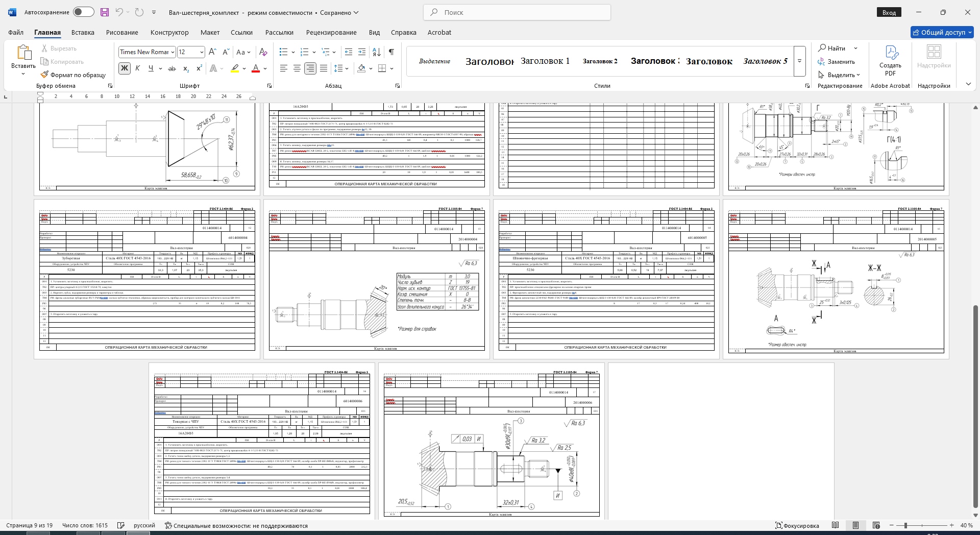
Task: Show paragraph marks with pilcrow icon
Action: point(391,52)
